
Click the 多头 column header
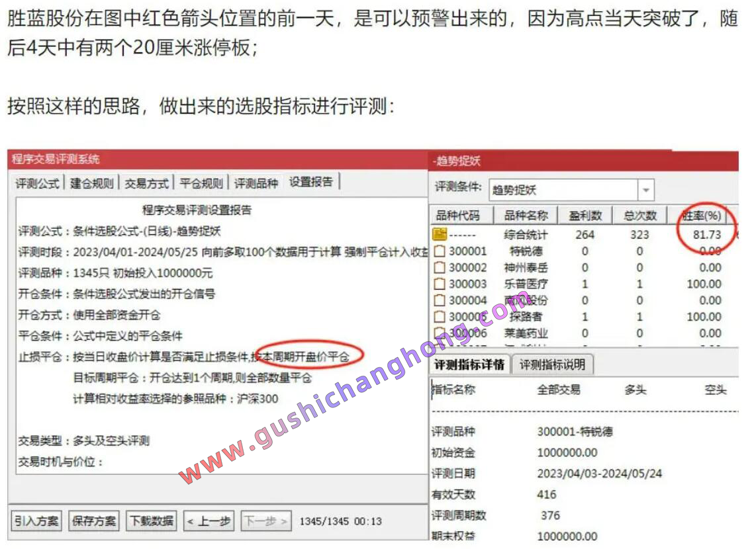635,390
